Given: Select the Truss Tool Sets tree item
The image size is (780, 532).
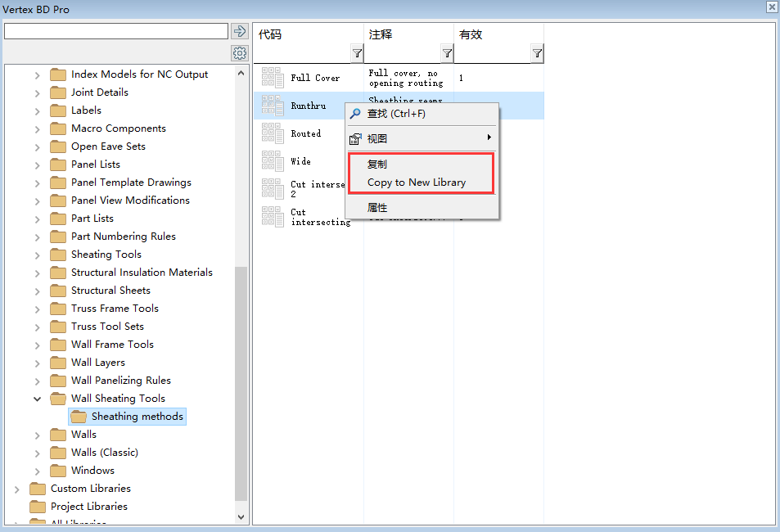Looking at the screenshot, I should coord(107,327).
